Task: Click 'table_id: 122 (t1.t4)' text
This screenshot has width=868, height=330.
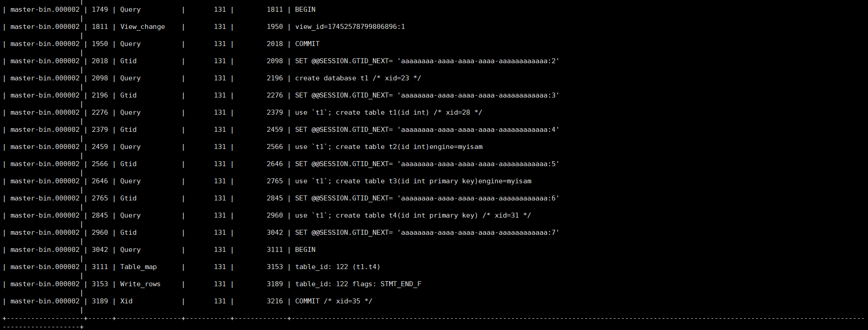Action: point(338,267)
